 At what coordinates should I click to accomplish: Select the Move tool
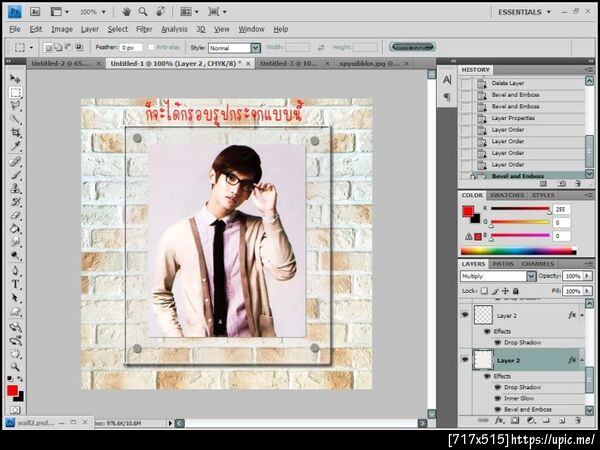[x=15, y=78]
